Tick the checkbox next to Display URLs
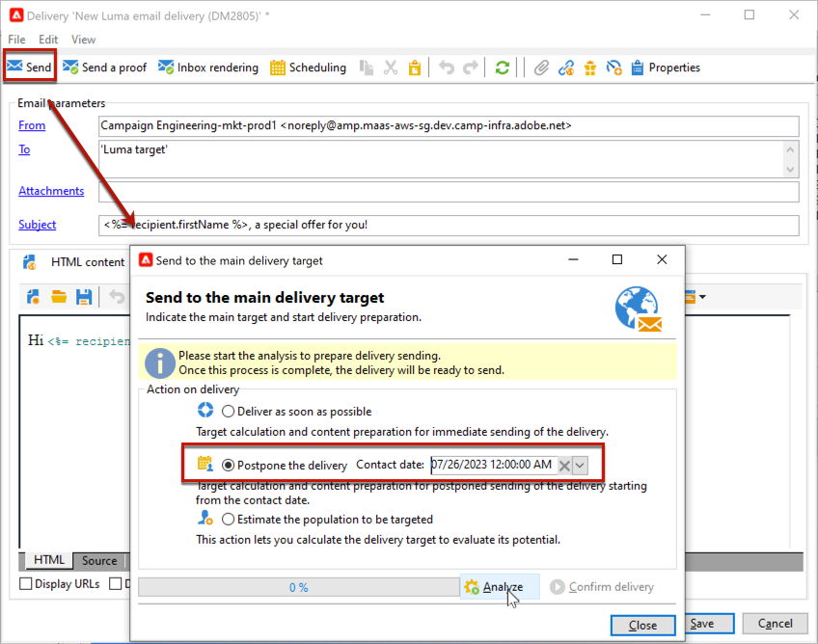Image resolution: width=818 pixels, height=644 pixels. pyautogui.click(x=25, y=583)
